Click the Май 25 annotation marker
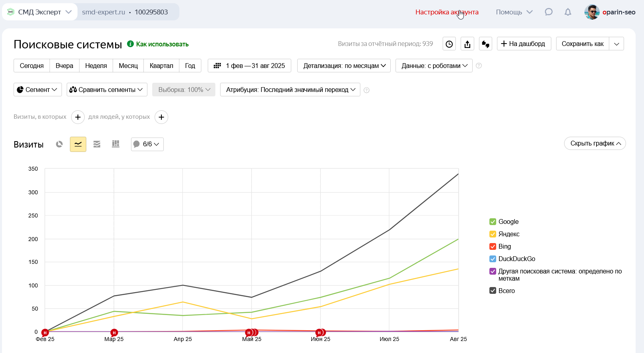The image size is (644, 353). pos(249,333)
